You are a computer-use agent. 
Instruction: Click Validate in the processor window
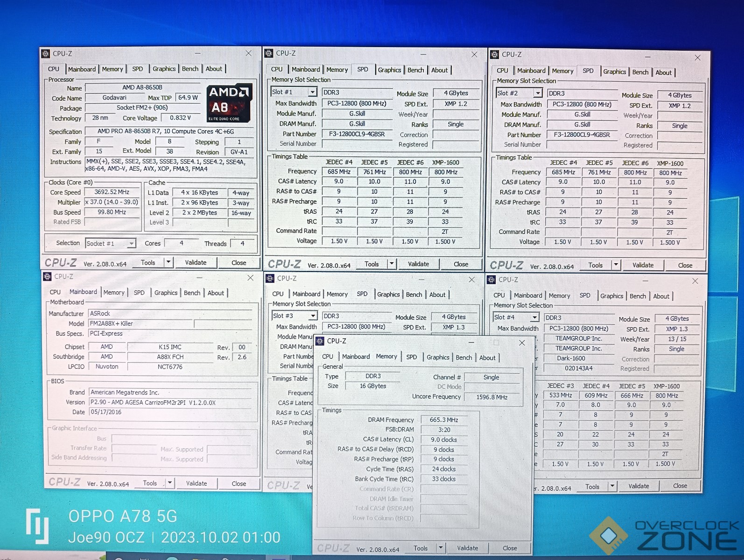(x=196, y=262)
